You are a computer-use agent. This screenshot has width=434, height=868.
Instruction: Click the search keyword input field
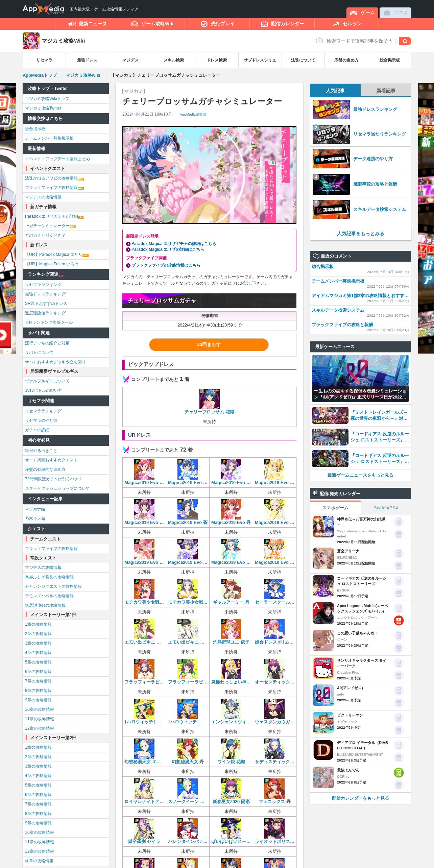[358, 41]
